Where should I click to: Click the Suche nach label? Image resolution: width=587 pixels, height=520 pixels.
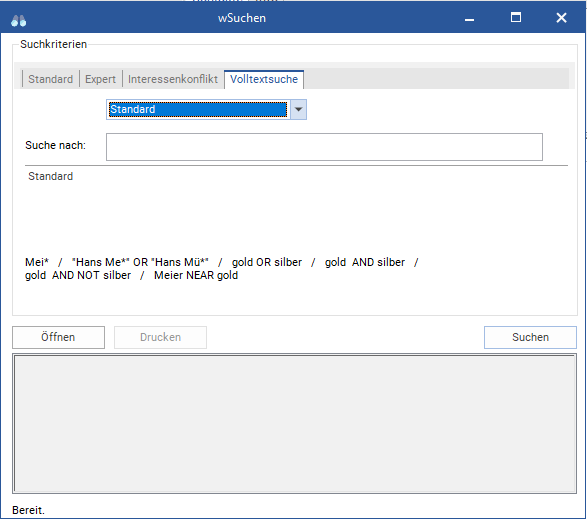[55, 145]
